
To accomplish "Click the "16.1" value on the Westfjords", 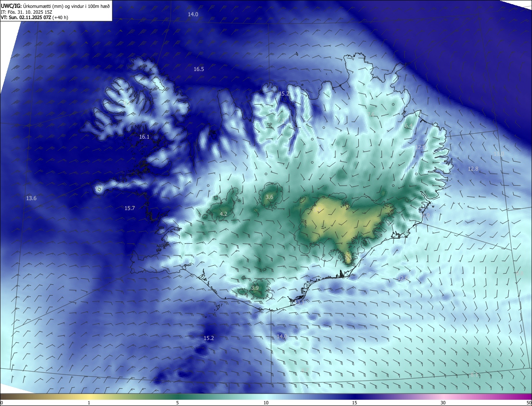I will (x=144, y=137).
